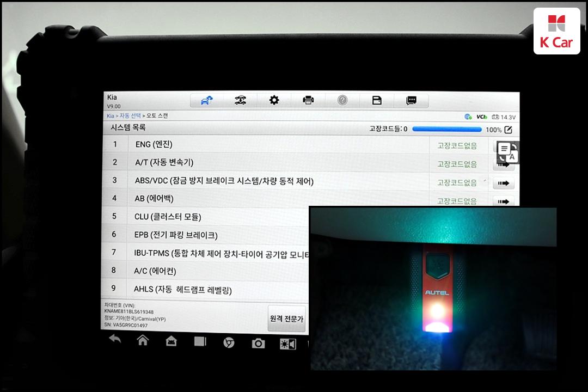
Task: Open the camera screenshot icon
Action: [x=258, y=343]
